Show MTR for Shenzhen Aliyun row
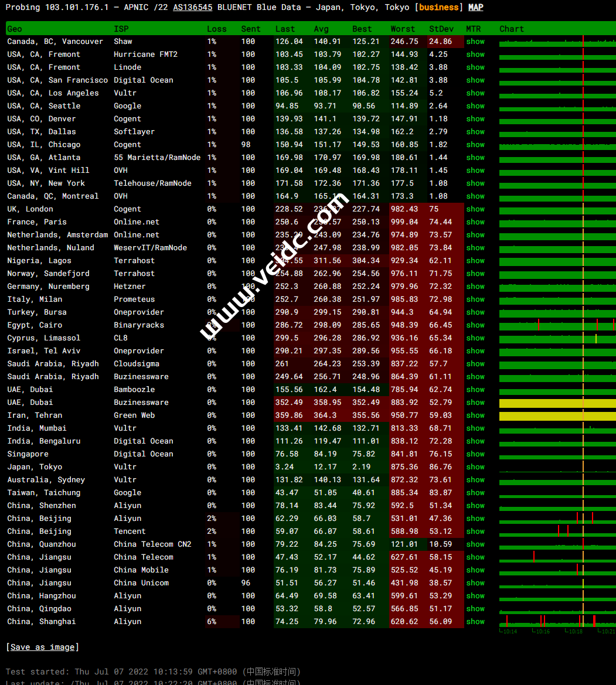 475,506
